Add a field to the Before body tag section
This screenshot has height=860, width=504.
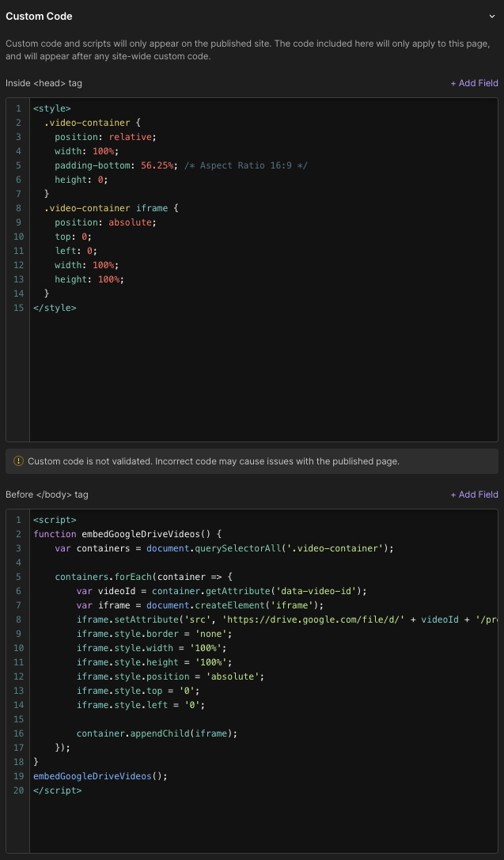point(475,494)
